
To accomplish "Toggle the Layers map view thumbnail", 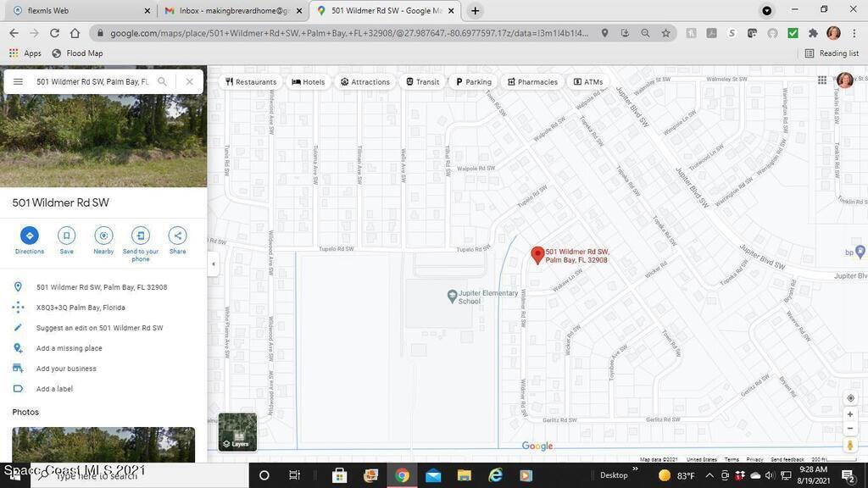I will pos(237,431).
